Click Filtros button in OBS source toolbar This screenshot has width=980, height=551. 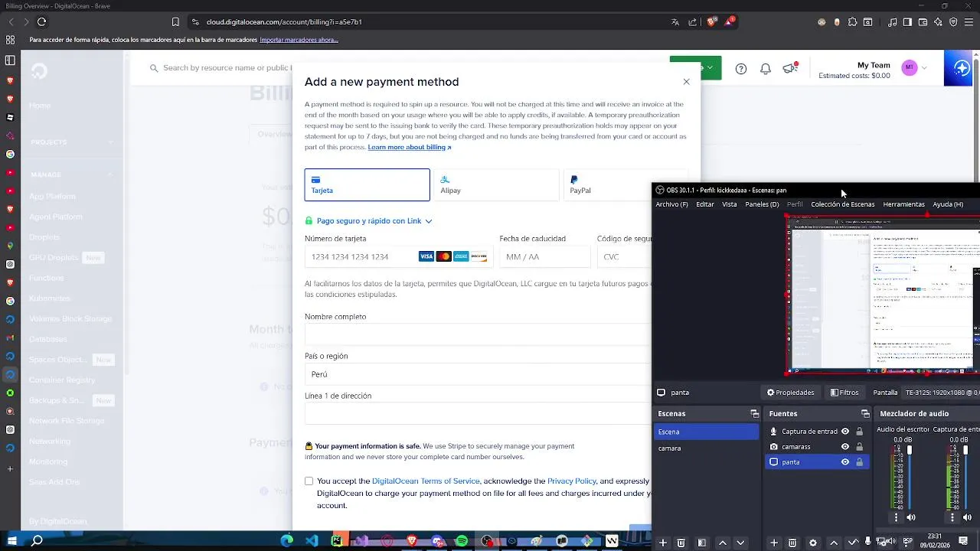[x=844, y=393]
